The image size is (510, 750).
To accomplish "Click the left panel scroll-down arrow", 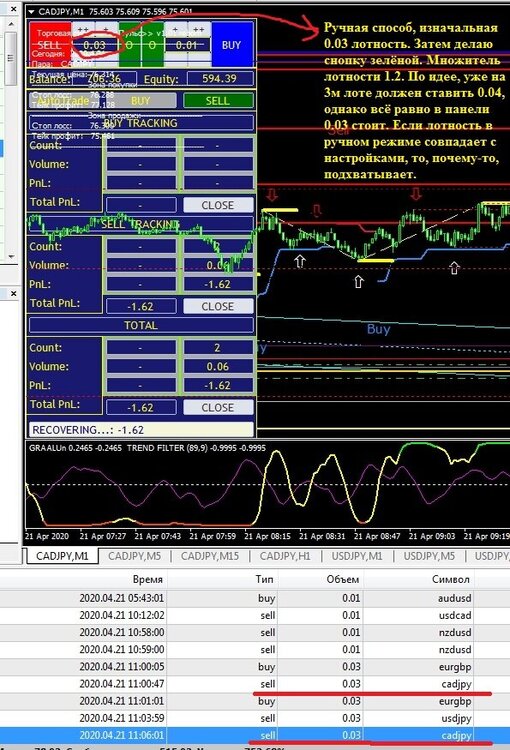I will click(11, 256).
